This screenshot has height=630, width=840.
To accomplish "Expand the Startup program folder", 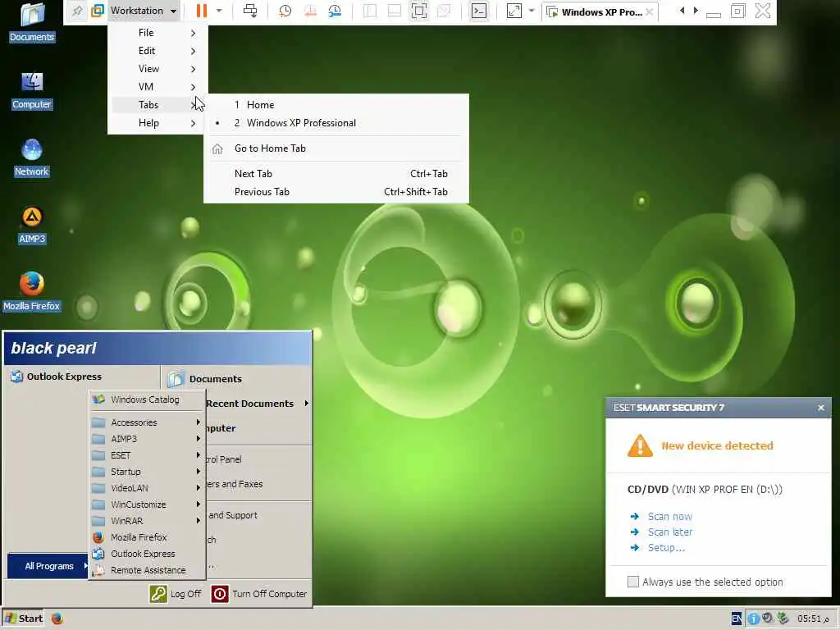I will 148,472.
